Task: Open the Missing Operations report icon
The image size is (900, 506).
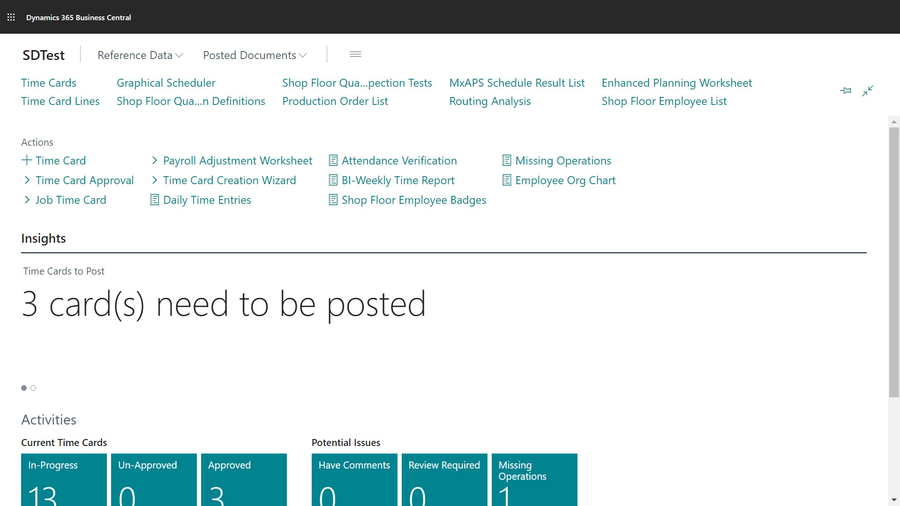Action: click(x=507, y=161)
